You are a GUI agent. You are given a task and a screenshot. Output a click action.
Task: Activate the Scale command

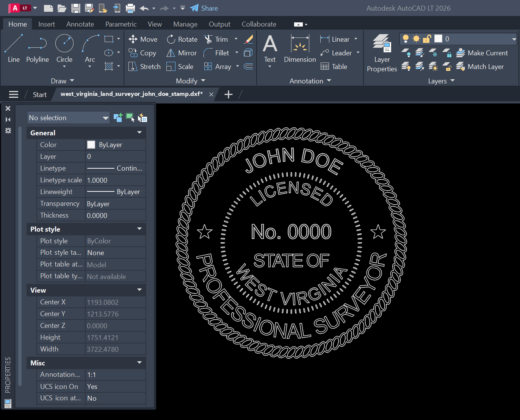180,66
